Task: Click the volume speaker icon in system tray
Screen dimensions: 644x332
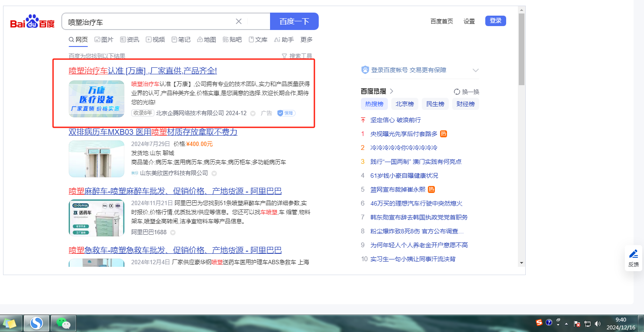Action: [597, 323]
